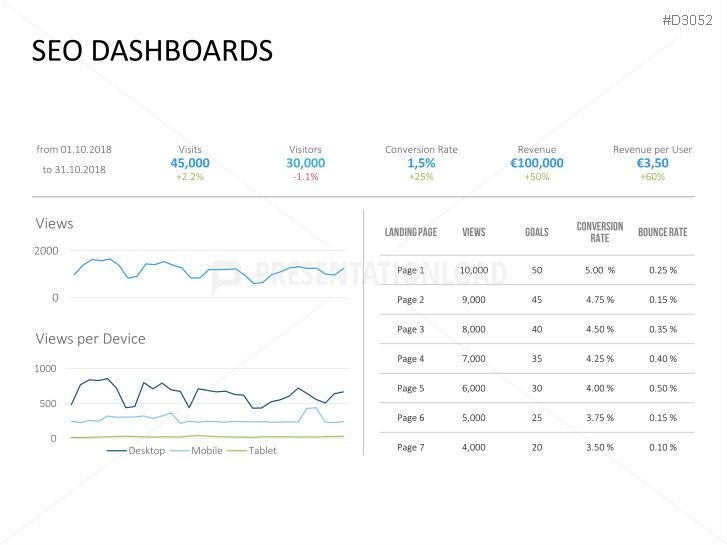Click the #D3052 slide code
727x545 pixels.
pos(690,20)
